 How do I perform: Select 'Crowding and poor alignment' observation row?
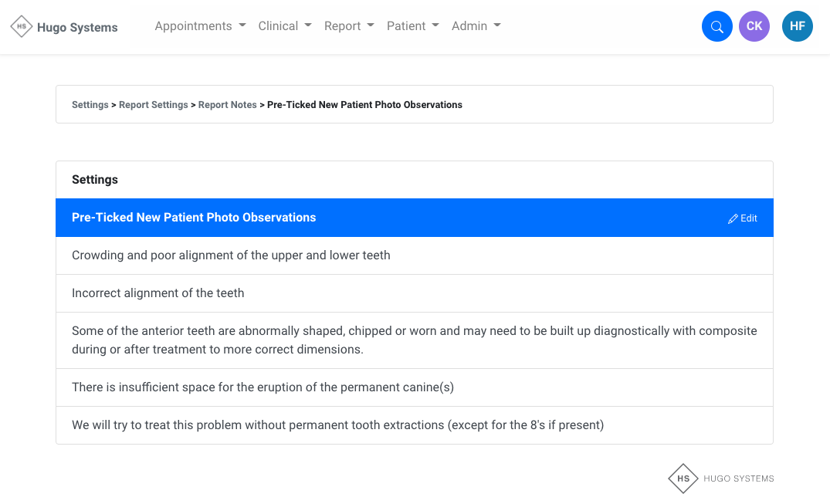tap(231, 255)
